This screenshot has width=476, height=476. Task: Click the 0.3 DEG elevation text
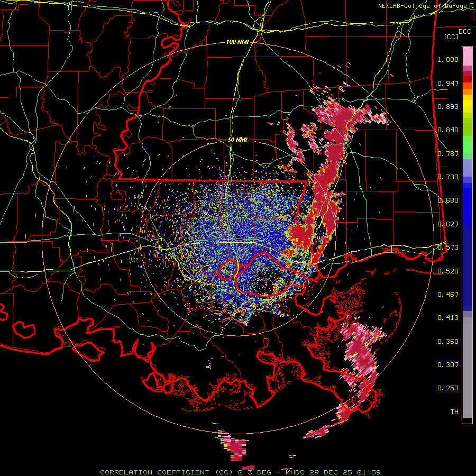tap(254, 472)
